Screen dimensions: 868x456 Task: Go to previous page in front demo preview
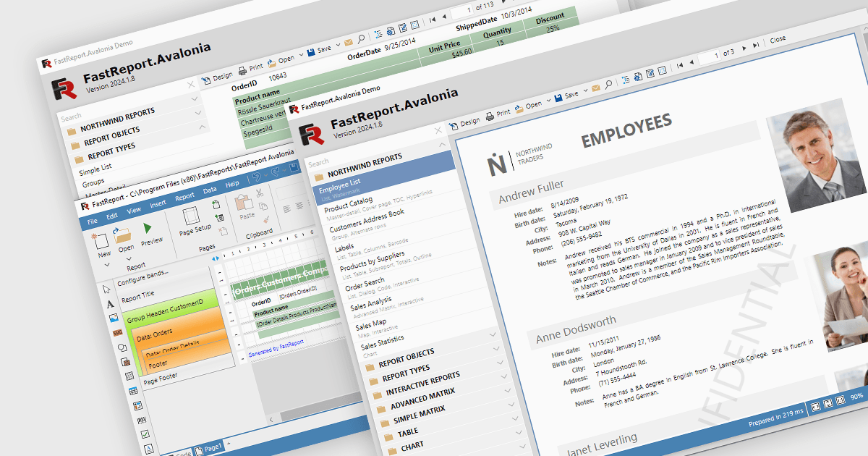click(x=690, y=61)
